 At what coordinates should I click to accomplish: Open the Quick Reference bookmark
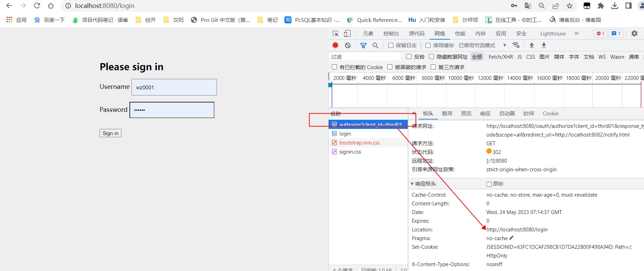click(374, 20)
